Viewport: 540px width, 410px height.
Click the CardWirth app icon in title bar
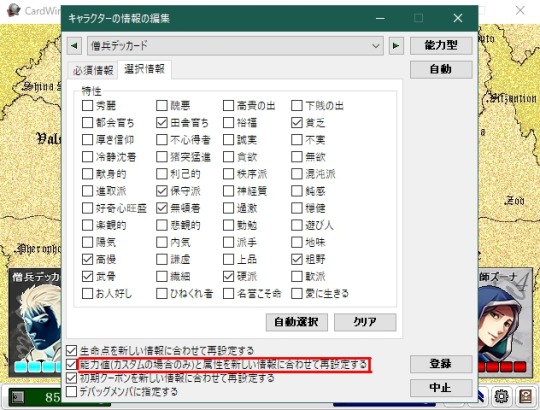tap(14, 10)
